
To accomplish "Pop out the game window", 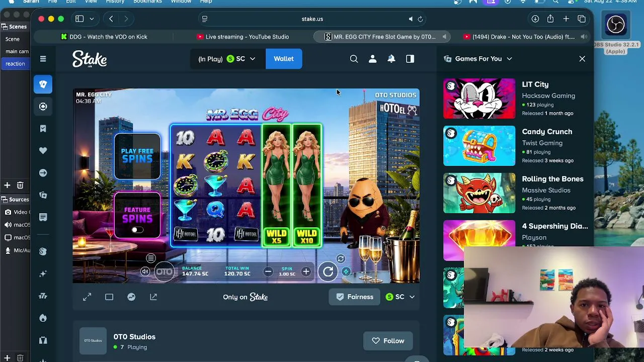I will [153, 297].
